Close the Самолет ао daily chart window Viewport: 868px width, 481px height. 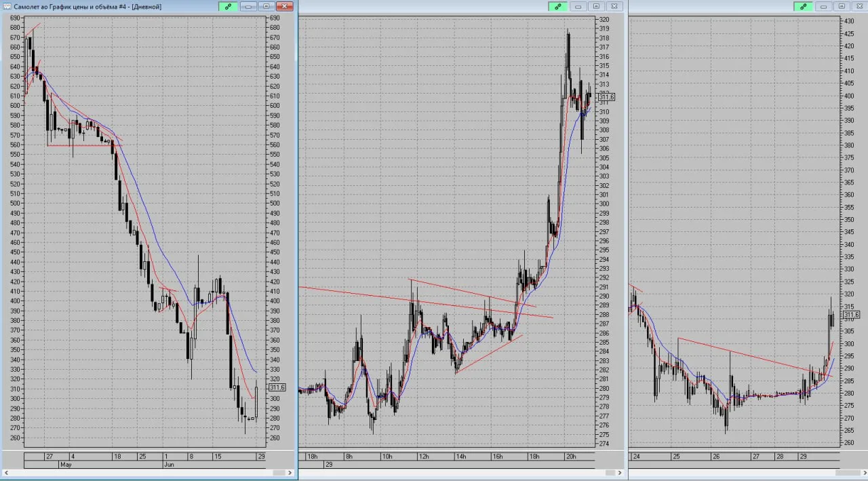tap(285, 6)
